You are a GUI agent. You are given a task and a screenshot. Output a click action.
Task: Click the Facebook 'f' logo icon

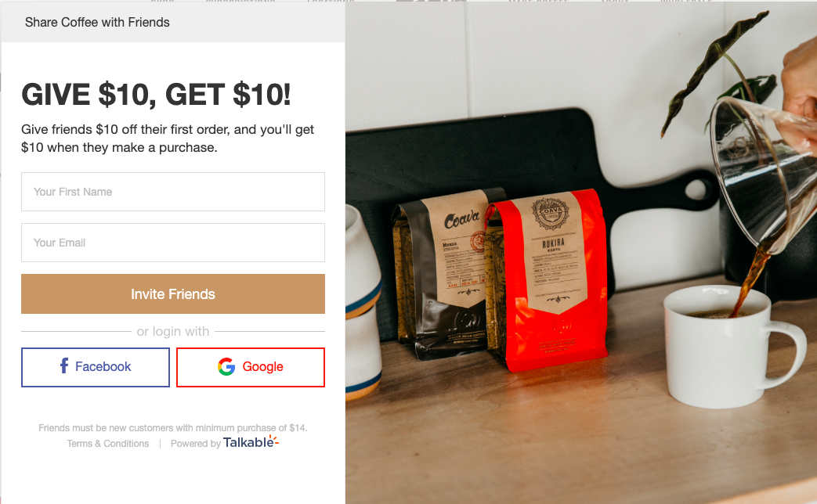point(64,366)
